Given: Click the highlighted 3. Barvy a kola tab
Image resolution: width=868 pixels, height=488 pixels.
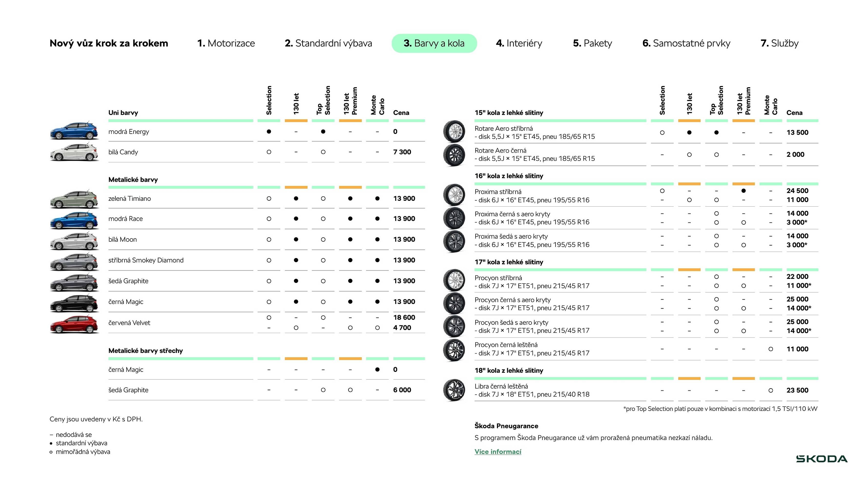Looking at the screenshot, I should coord(434,43).
